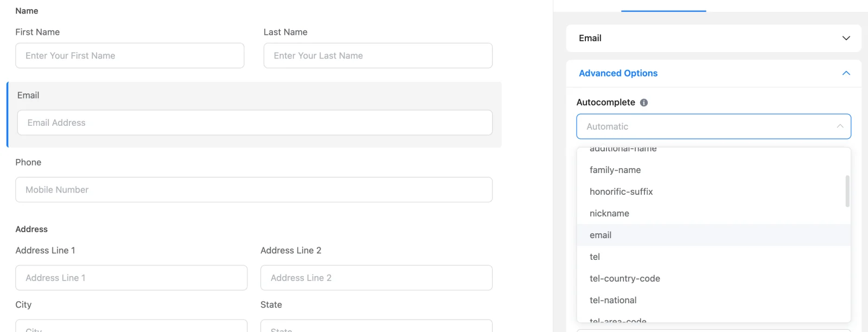Viewport: 868px width, 332px height.
Task: Pick tel-national option
Action: [x=713, y=300]
